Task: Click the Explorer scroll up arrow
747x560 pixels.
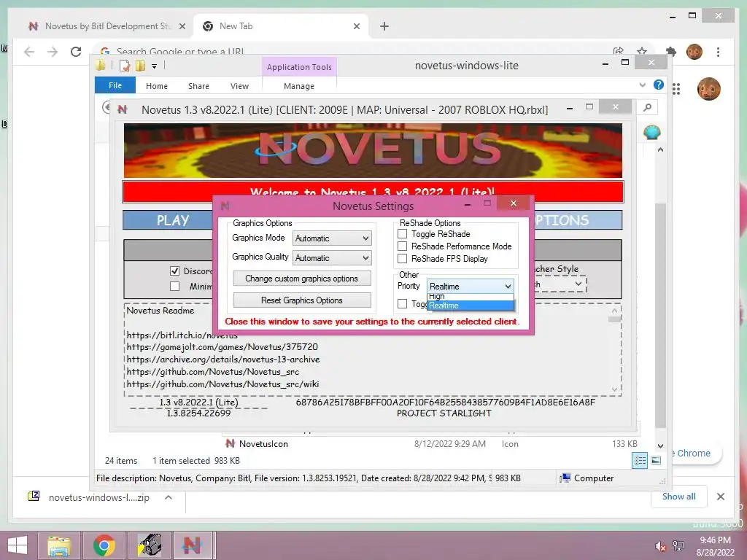Action: point(660,149)
